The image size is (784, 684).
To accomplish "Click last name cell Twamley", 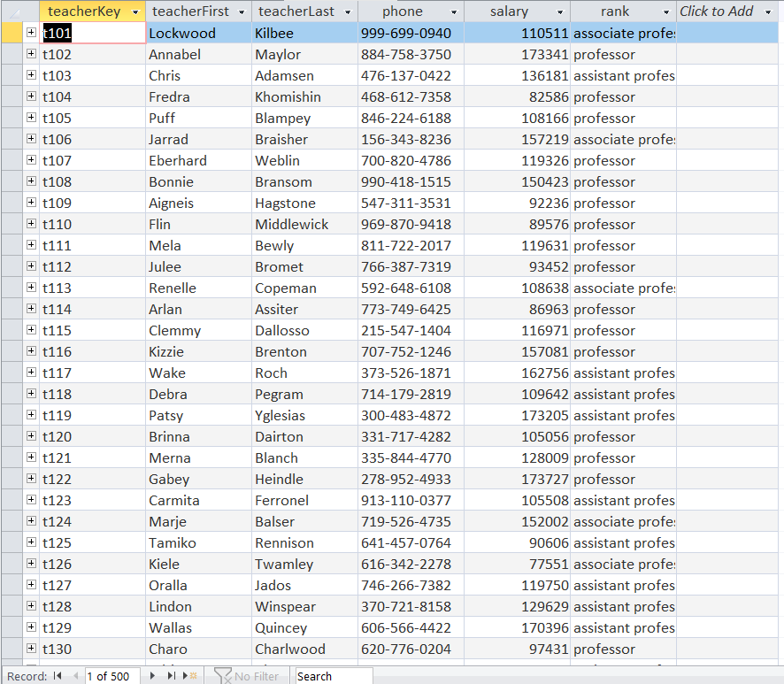I will click(x=305, y=564).
